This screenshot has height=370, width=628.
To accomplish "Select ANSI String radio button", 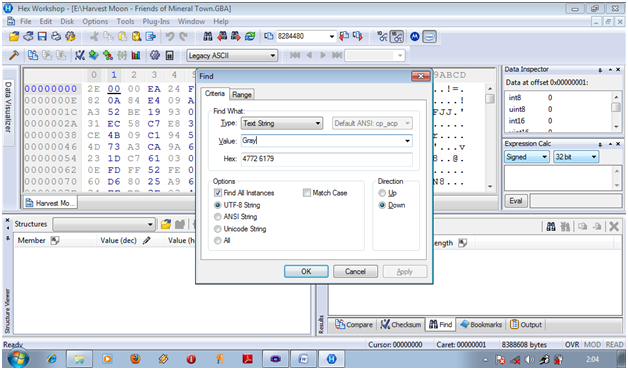I will click(217, 217).
